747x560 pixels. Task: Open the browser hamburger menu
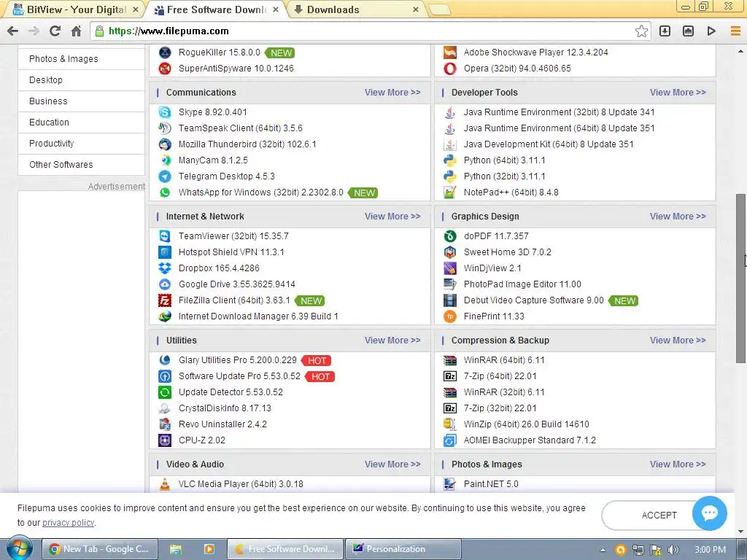pyautogui.click(x=735, y=31)
